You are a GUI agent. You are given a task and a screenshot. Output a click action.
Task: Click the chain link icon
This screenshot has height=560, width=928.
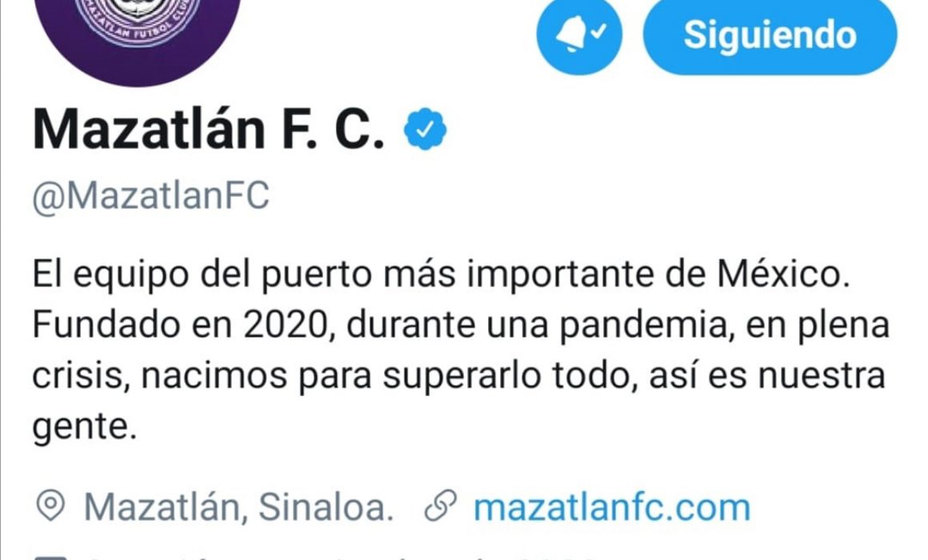tap(441, 506)
